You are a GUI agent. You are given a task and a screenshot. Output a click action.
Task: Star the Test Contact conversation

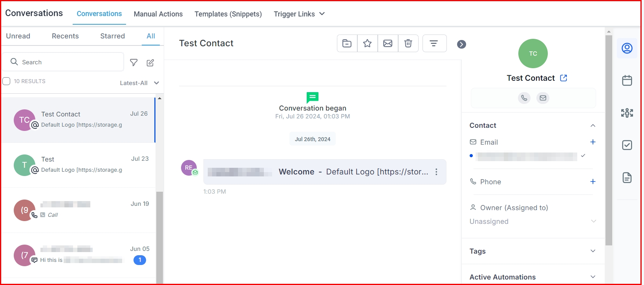click(x=368, y=44)
